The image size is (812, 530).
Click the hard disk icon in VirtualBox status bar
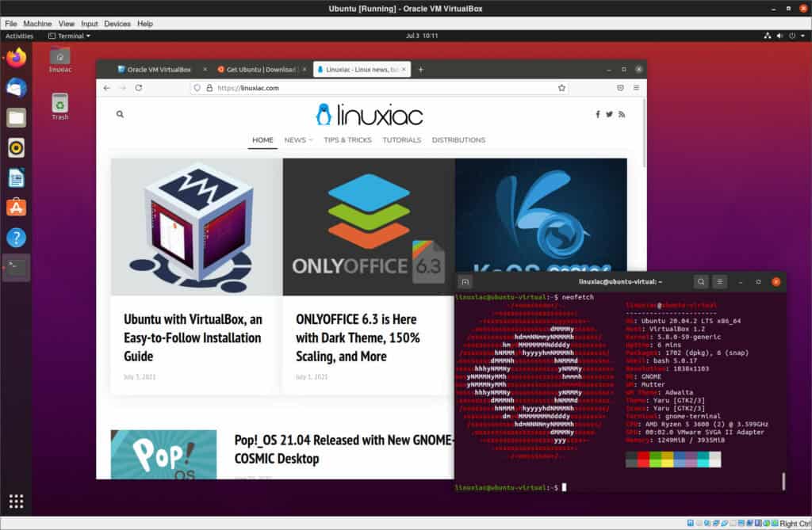coord(691,524)
